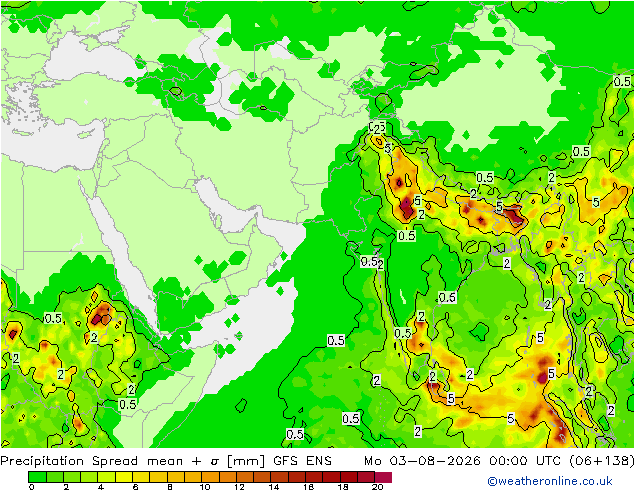634x490 pixels.
Task: Click the "UTC" label in the caption
Action: [549, 461]
